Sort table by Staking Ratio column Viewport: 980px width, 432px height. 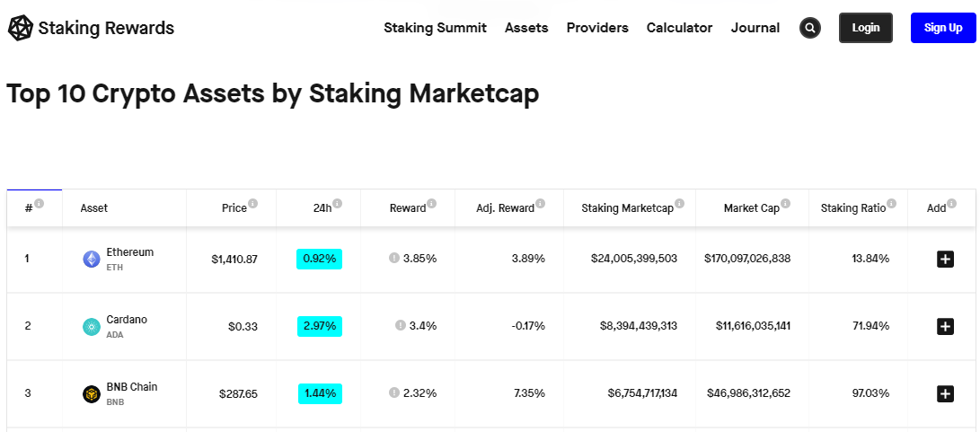[x=852, y=208]
